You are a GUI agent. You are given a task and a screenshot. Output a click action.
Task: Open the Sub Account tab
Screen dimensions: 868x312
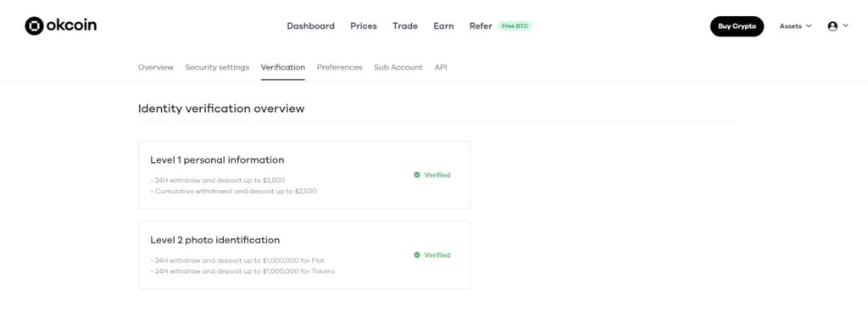pos(398,68)
